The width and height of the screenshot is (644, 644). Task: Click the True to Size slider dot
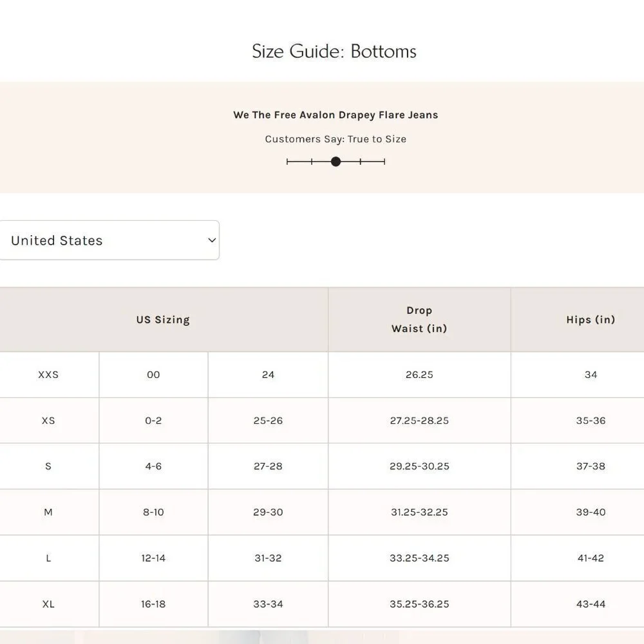coord(336,162)
